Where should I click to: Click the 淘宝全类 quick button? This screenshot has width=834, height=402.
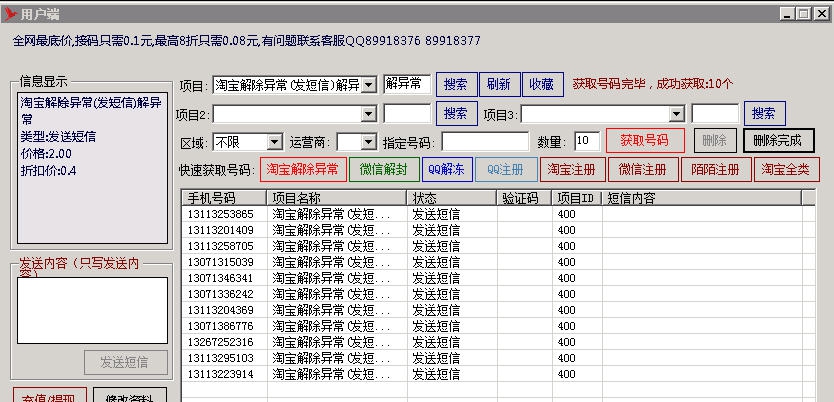[787, 170]
